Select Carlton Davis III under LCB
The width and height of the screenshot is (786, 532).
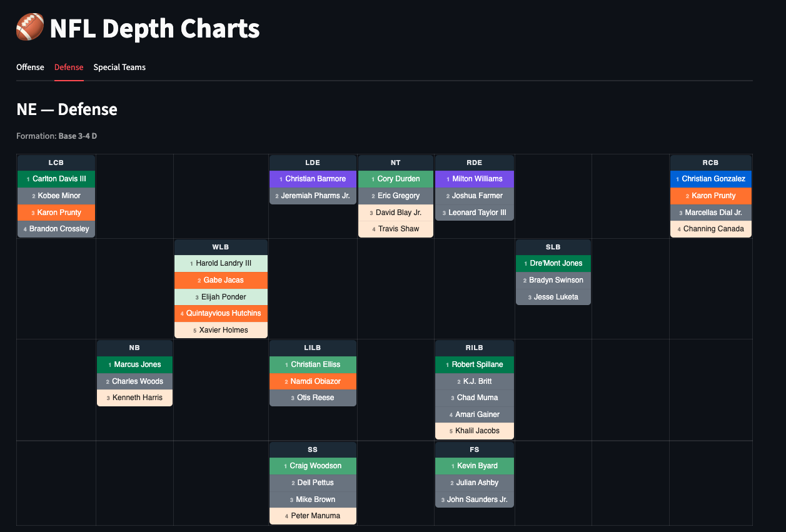[x=56, y=179]
